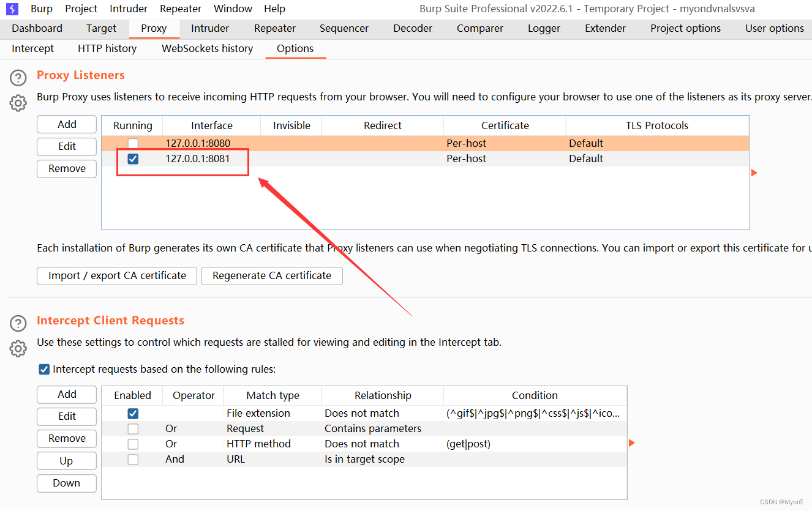This screenshot has height=511, width=812.
Task: Click Edit for intercept rules
Action: pos(67,416)
